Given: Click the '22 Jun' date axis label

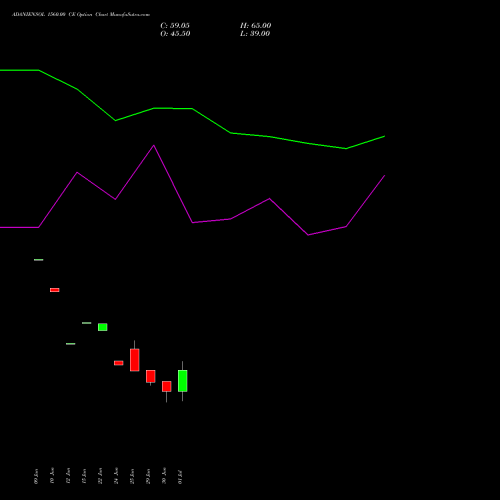Looking at the screenshot, I should pyautogui.click(x=100, y=476).
